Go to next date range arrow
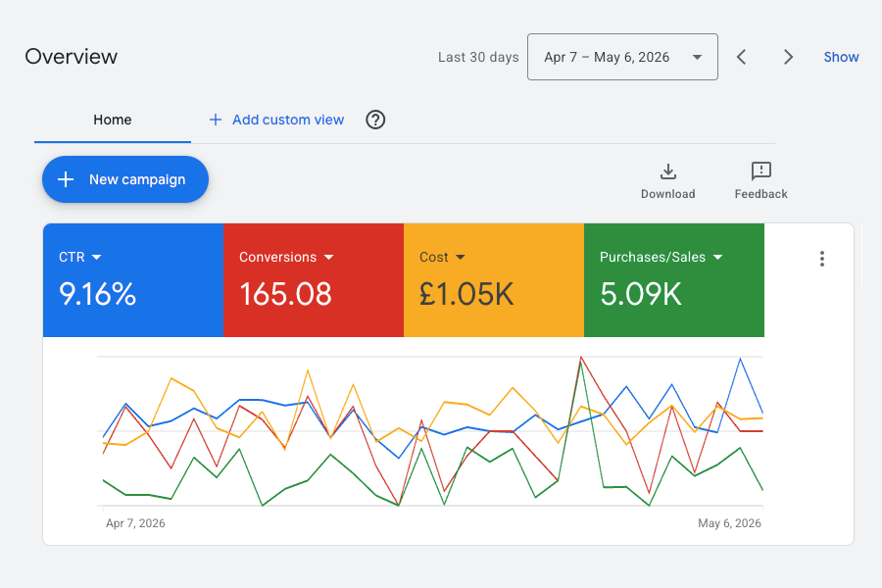 point(788,57)
